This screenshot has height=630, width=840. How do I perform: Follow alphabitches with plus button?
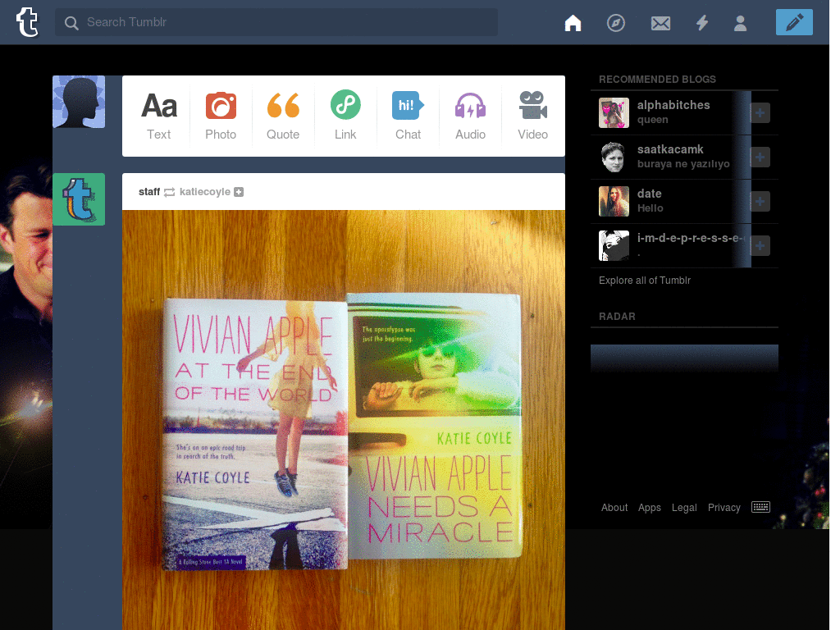tap(760, 112)
